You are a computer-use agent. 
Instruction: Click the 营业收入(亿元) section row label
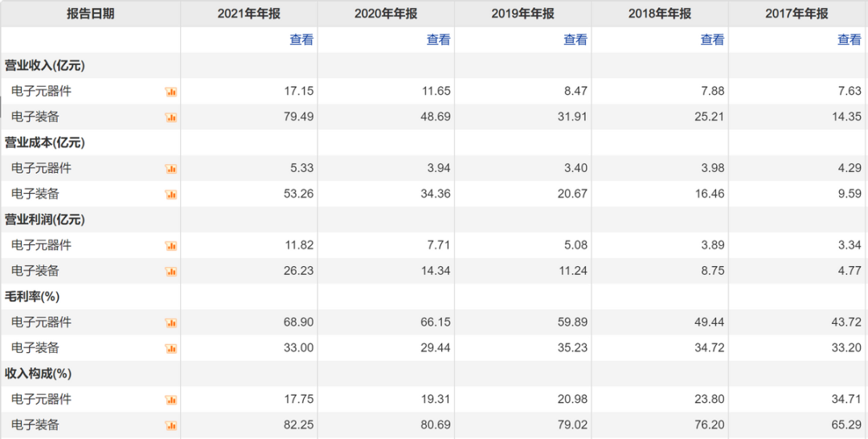tap(45, 66)
